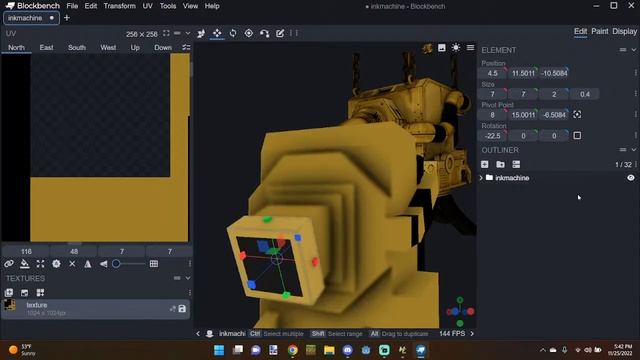Select the inkmachine project tab
The image size is (640, 360).
pyautogui.click(x=31, y=18)
